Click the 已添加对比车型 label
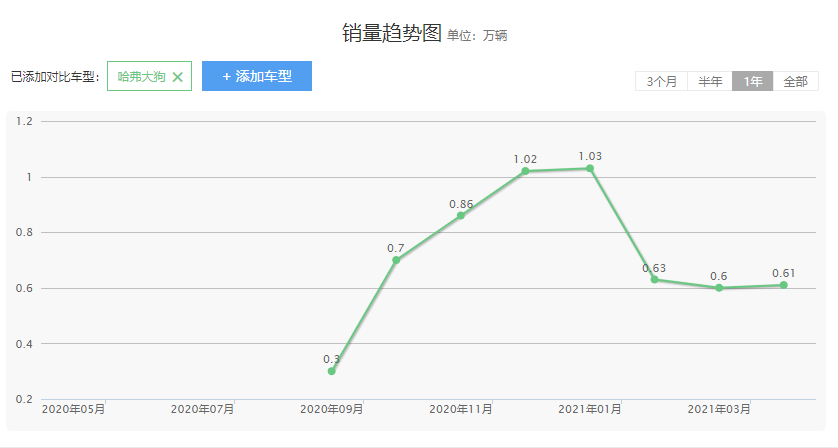 point(55,76)
